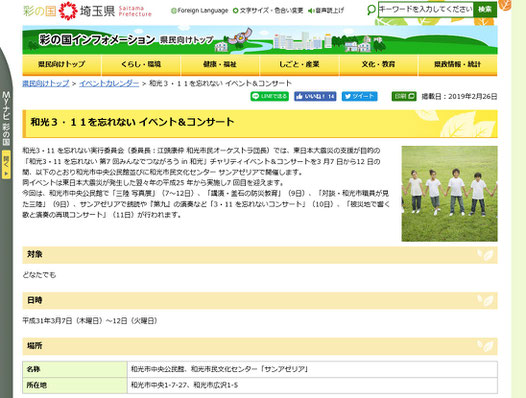This screenshot has width=526, height=398.
Task: Click the 場所 section heading
Action: pyautogui.click(x=260, y=346)
